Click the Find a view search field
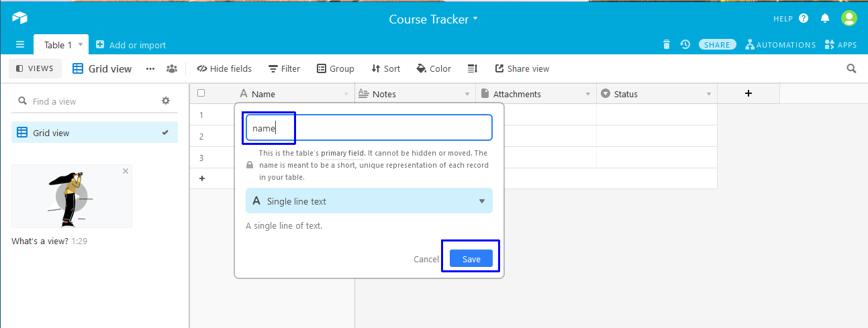The height and width of the screenshot is (328, 868). 86,101
